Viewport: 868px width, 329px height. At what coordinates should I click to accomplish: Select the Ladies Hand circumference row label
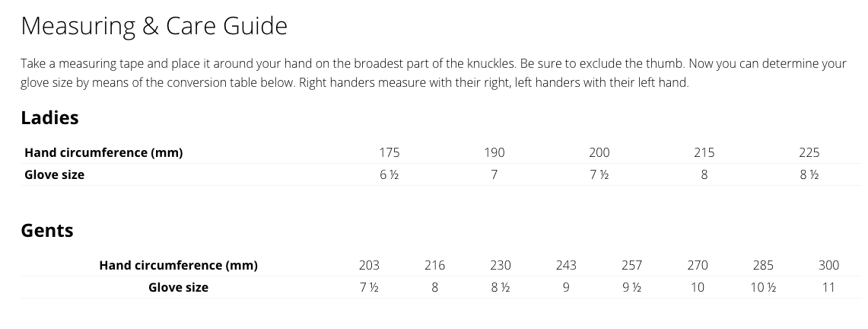103,152
